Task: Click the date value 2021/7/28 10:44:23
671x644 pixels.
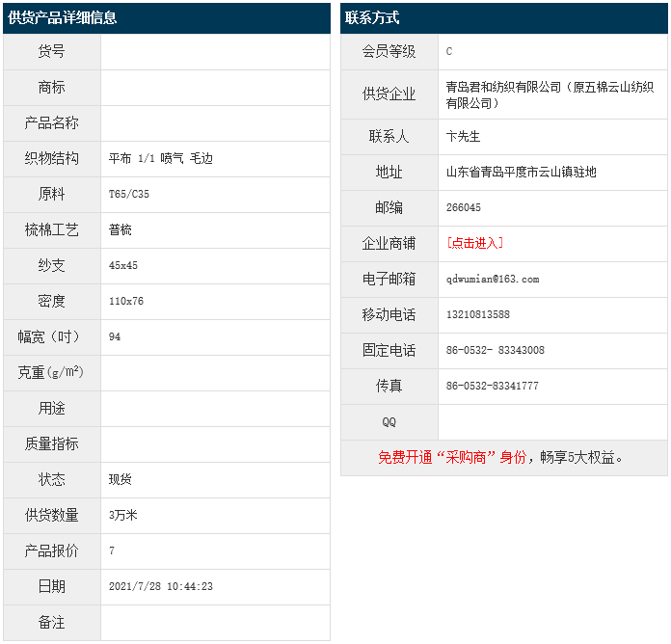Action: tap(160, 586)
